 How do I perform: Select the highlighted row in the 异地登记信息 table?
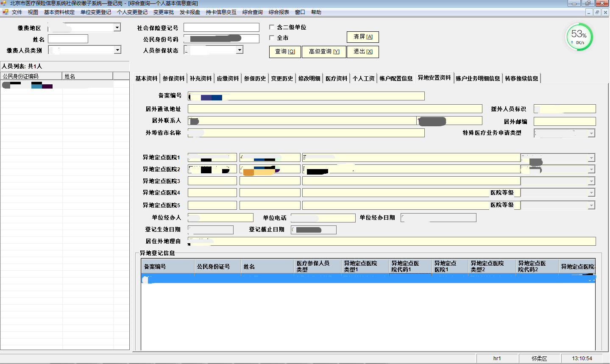368,278
